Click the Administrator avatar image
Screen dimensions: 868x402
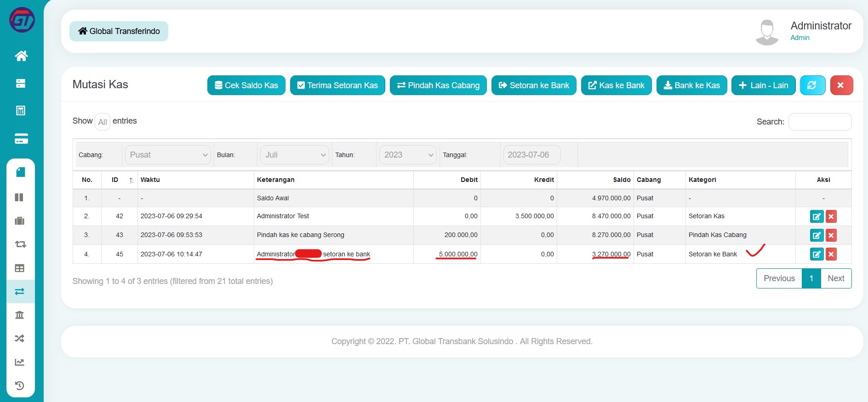point(767,32)
